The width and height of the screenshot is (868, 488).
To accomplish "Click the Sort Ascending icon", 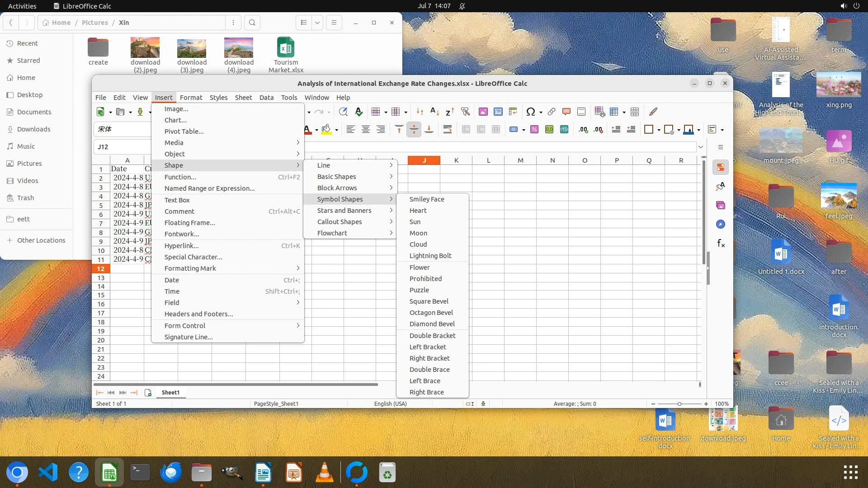I will [x=434, y=112].
